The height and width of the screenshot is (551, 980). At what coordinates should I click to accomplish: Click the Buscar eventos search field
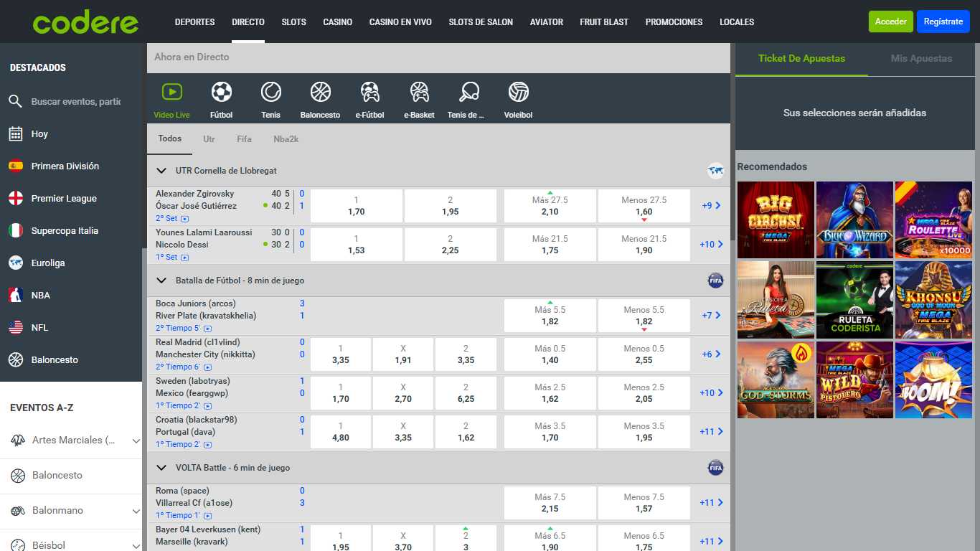click(76, 101)
